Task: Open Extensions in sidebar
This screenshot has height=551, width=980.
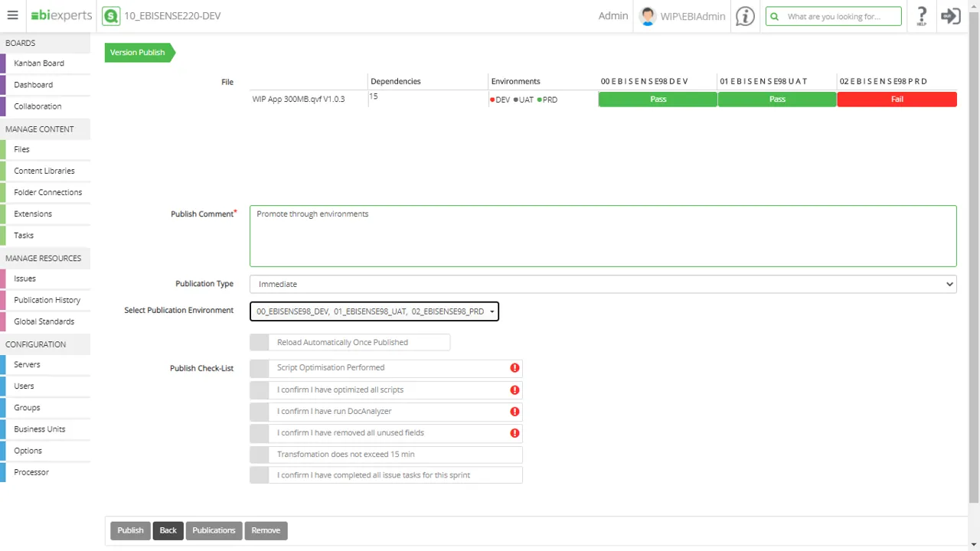Action: pos(33,214)
